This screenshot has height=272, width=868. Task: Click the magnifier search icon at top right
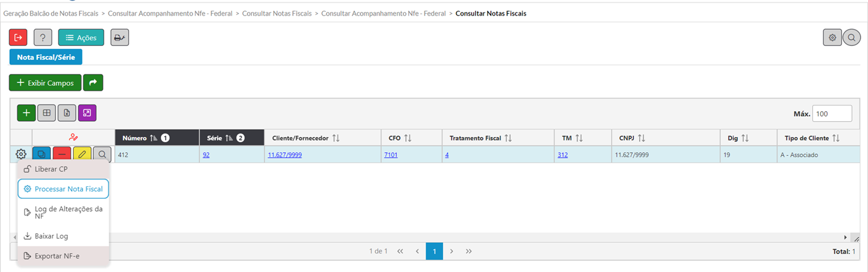tap(851, 37)
